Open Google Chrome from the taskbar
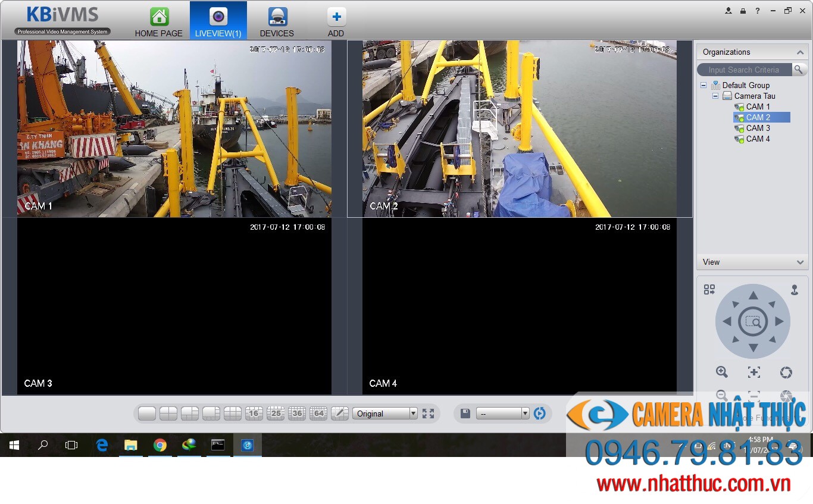The image size is (813, 504). click(x=160, y=445)
